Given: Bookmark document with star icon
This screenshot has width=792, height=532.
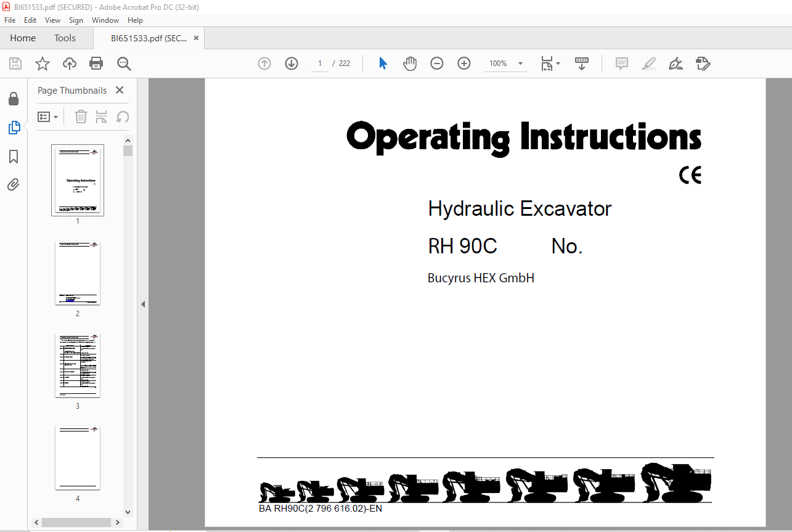Looking at the screenshot, I should click(42, 63).
